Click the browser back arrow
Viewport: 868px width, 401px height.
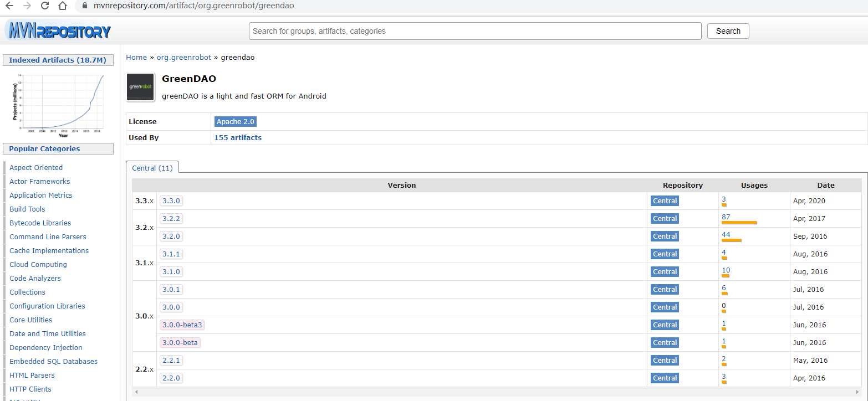[9, 6]
